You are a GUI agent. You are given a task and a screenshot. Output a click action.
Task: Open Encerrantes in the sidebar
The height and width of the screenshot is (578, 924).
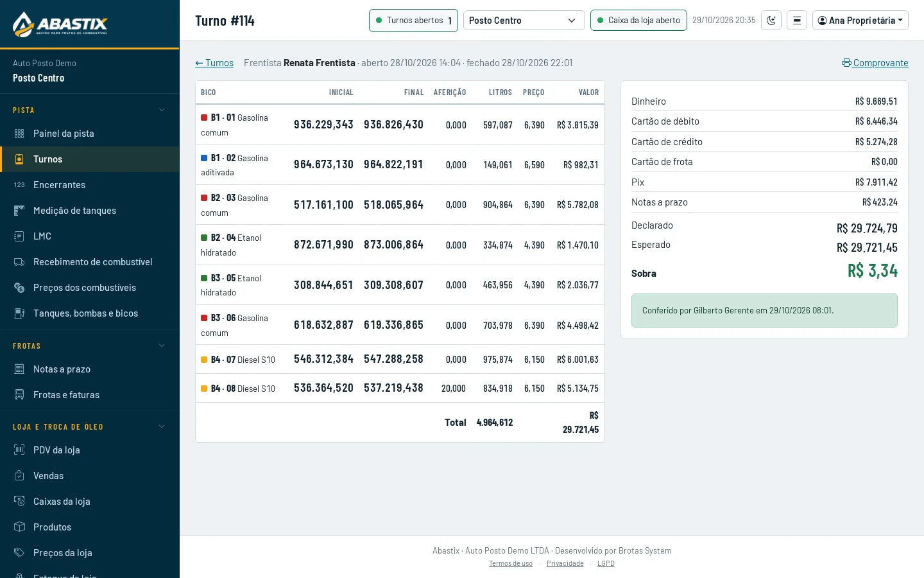click(90, 185)
